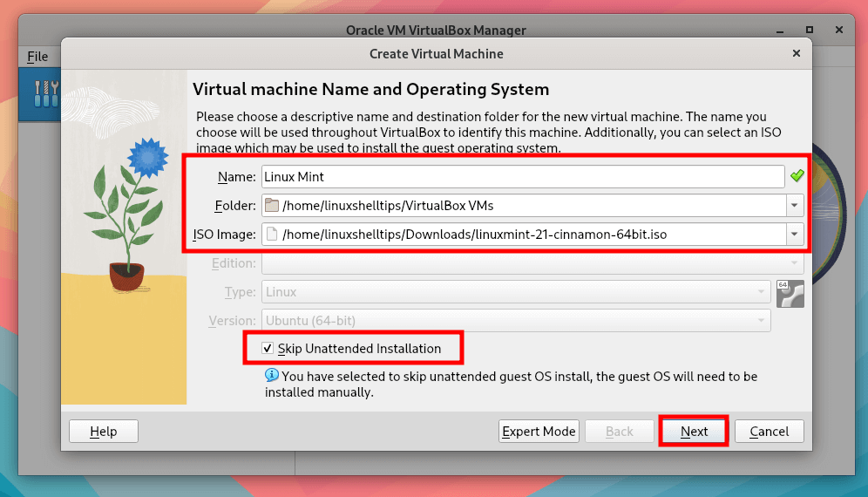Close the Create Virtual Machine dialog
The height and width of the screenshot is (497, 868).
[x=796, y=53]
